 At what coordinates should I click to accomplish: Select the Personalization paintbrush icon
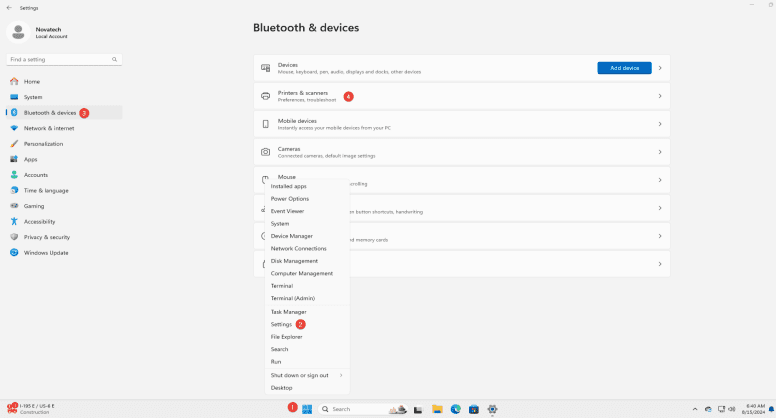(x=14, y=144)
